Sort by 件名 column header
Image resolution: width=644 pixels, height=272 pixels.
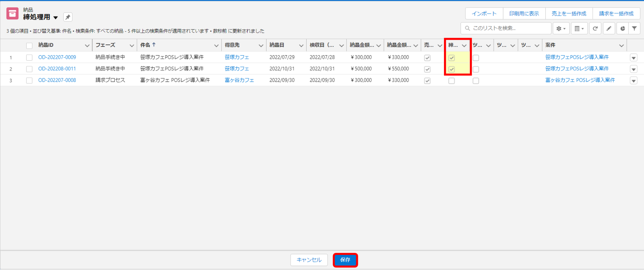145,45
